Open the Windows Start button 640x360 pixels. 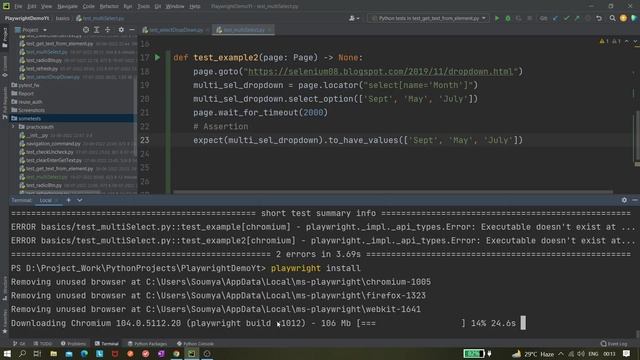(7, 354)
